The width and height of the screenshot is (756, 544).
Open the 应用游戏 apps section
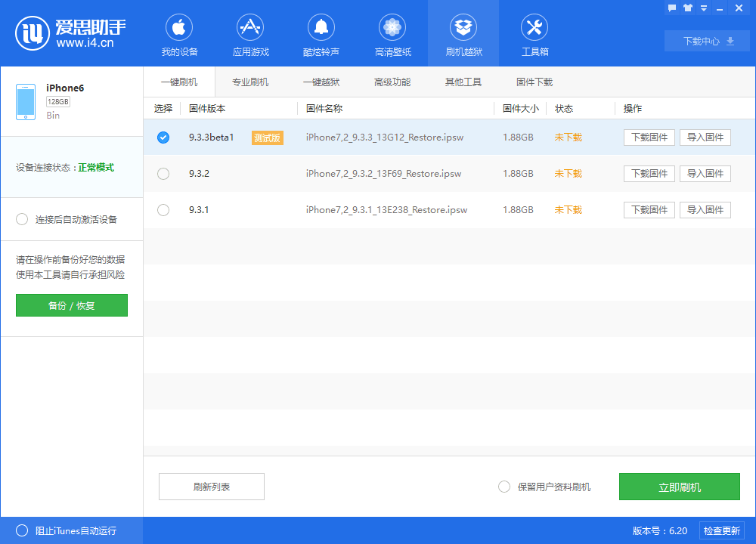249,34
